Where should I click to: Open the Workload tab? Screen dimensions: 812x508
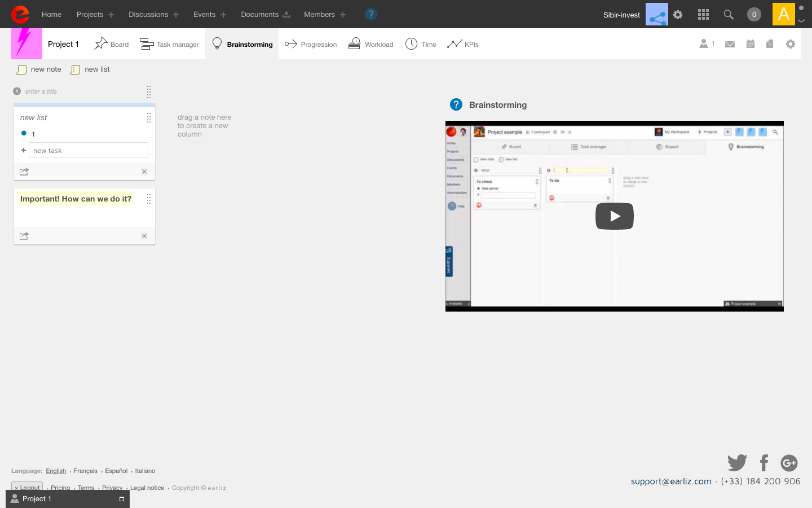pos(370,44)
